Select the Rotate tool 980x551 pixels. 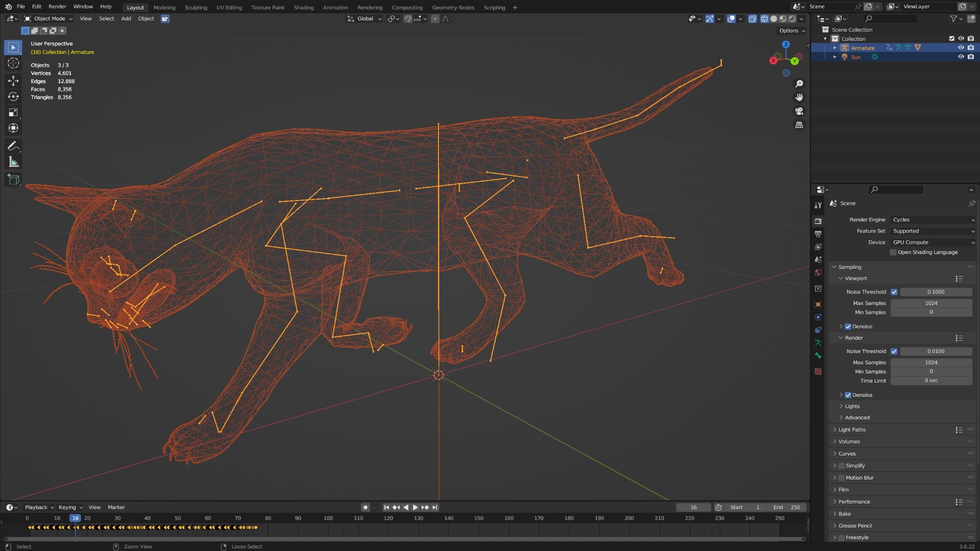(13, 96)
